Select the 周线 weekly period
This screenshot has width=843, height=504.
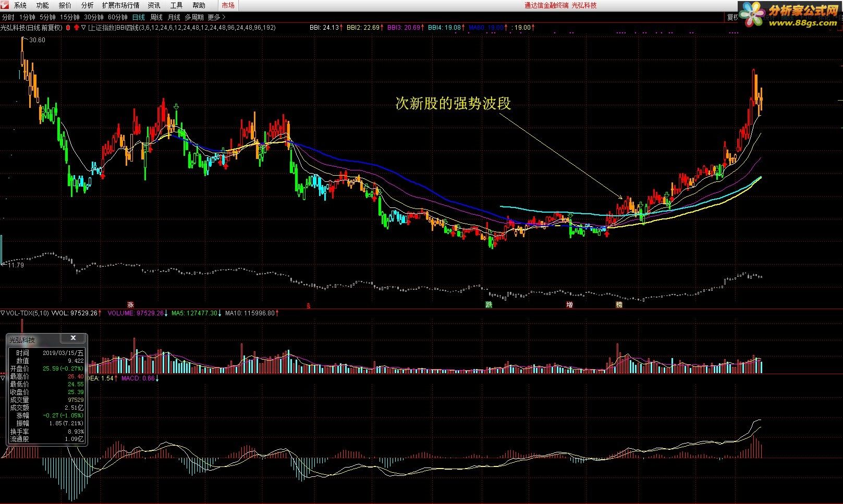(156, 18)
